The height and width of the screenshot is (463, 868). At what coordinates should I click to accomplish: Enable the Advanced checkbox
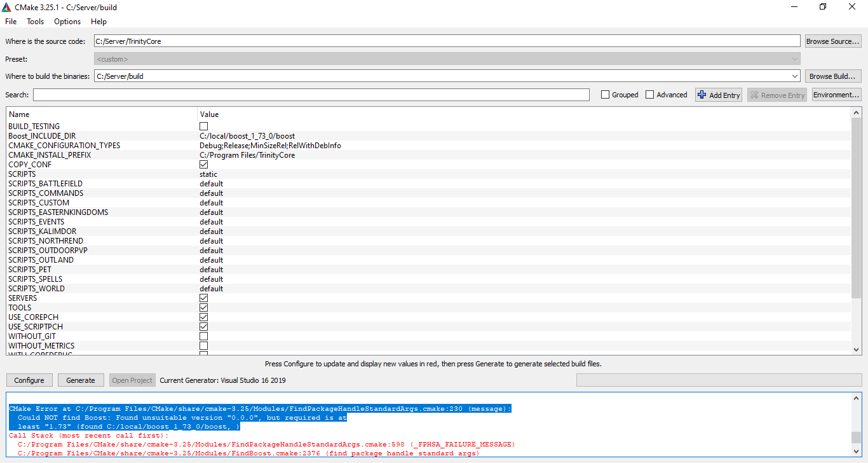(650, 95)
